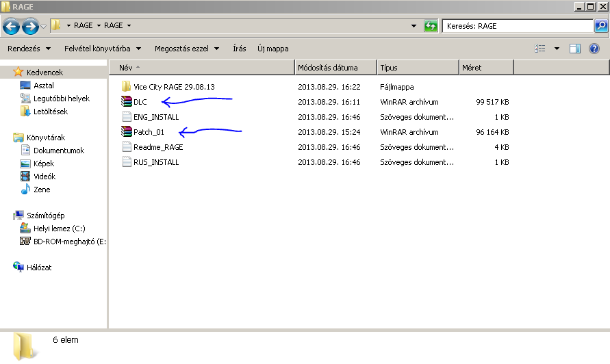Screen dimensions: 610x364
Task: Refresh the folder with the green arrows icon
Action: 431,26
